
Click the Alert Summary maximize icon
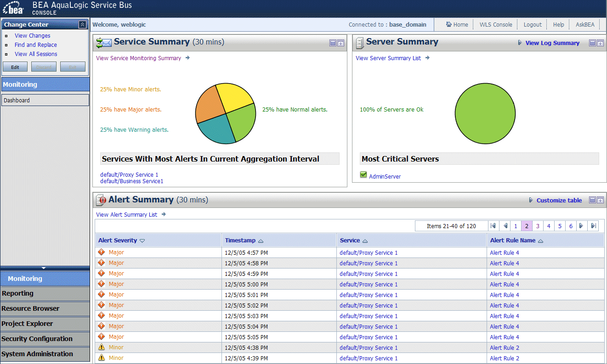tap(600, 200)
